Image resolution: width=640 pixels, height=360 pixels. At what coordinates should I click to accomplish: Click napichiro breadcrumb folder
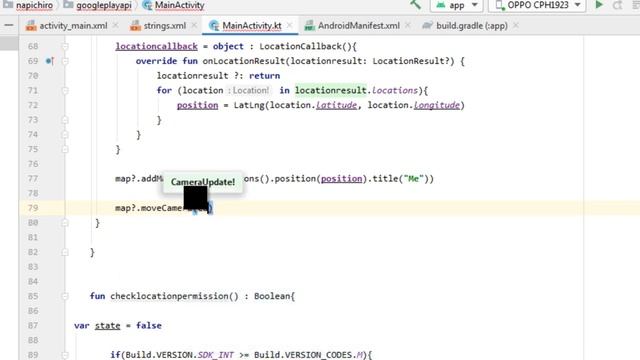[29, 5]
